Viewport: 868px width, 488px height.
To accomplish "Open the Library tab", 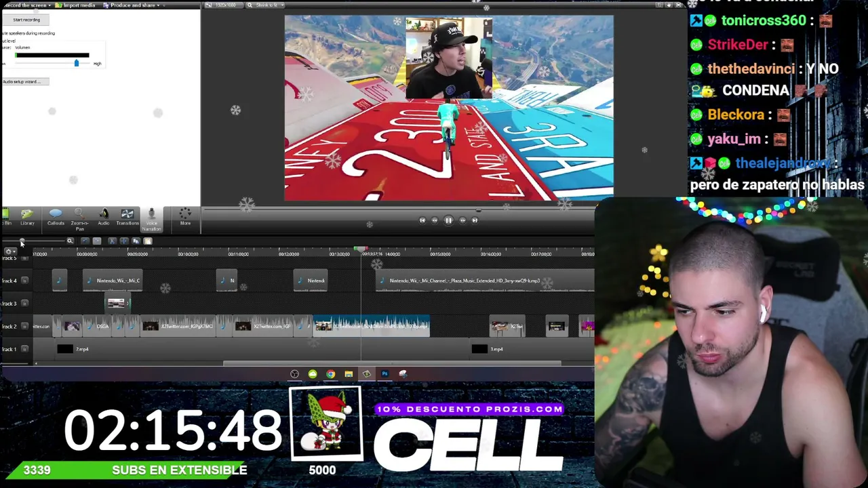I will coord(27,218).
